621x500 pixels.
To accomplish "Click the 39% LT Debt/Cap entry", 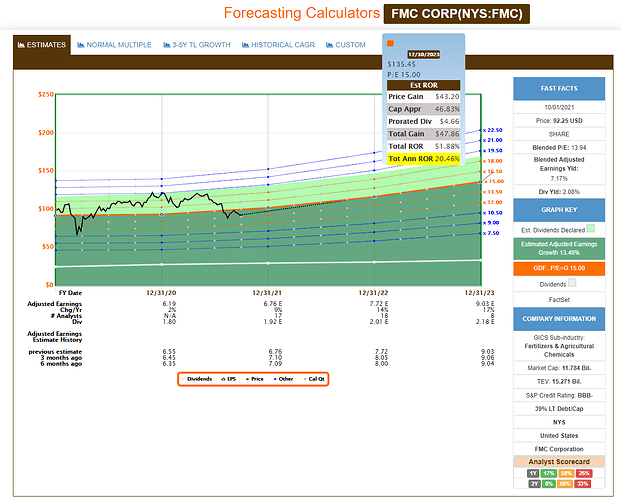I will coord(559,409).
